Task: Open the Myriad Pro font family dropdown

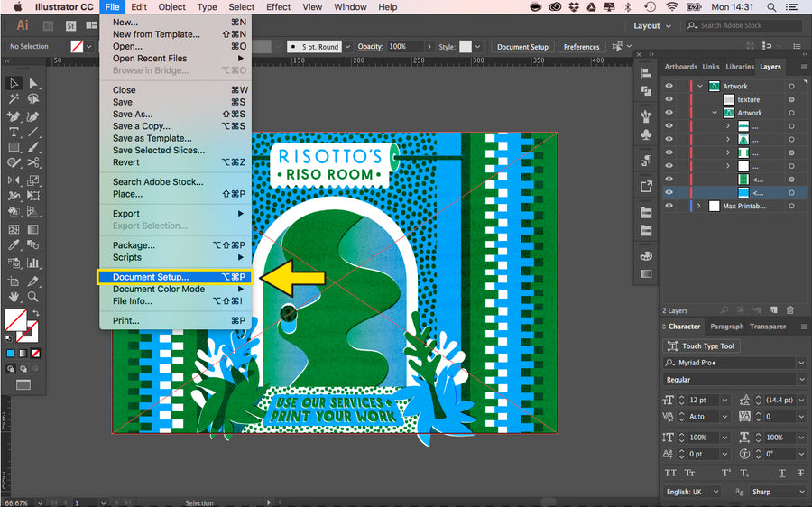Action: (801, 363)
